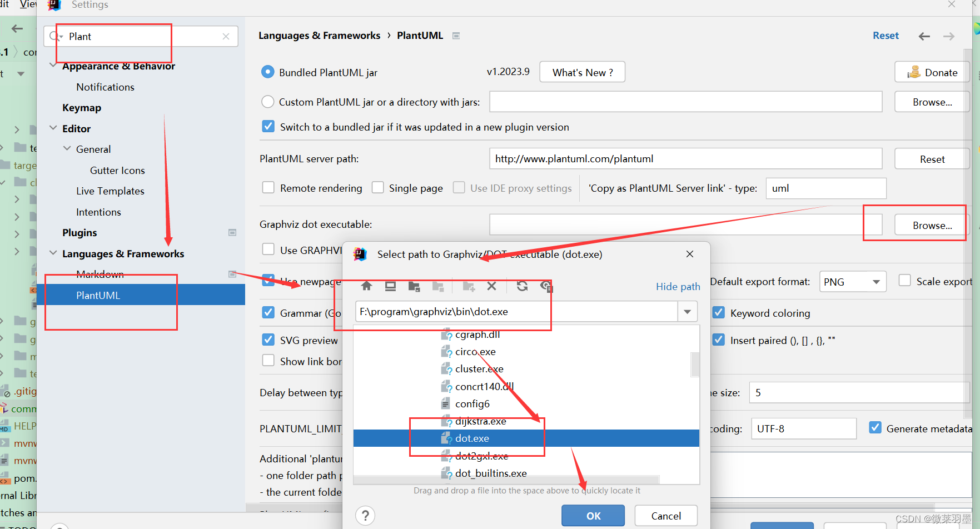Open path history dropdown arrow
This screenshot has height=529, width=980.
point(688,312)
